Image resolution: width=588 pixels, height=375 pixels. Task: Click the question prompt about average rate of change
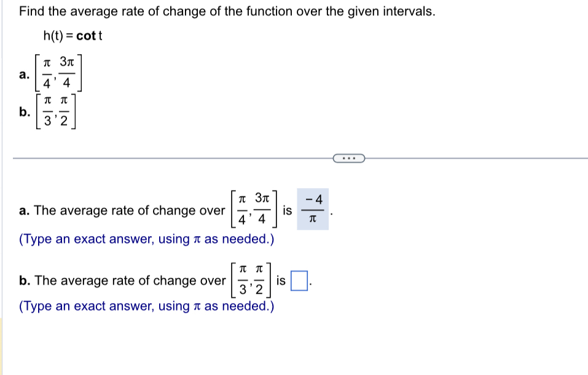point(227,11)
